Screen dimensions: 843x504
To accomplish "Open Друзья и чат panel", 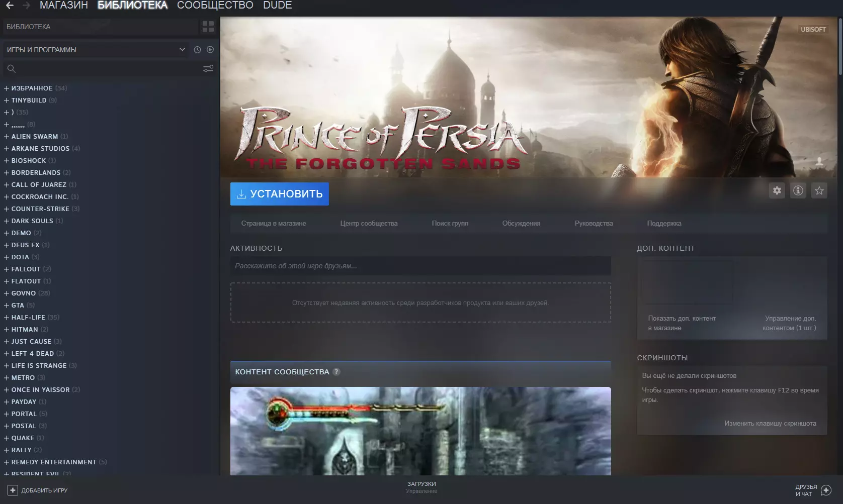I will [x=813, y=490].
